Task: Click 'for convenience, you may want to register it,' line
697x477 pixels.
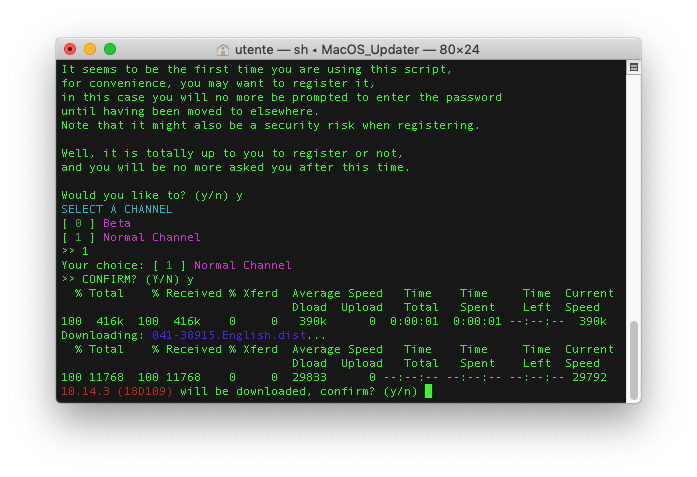Action: [x=218, y=83]
